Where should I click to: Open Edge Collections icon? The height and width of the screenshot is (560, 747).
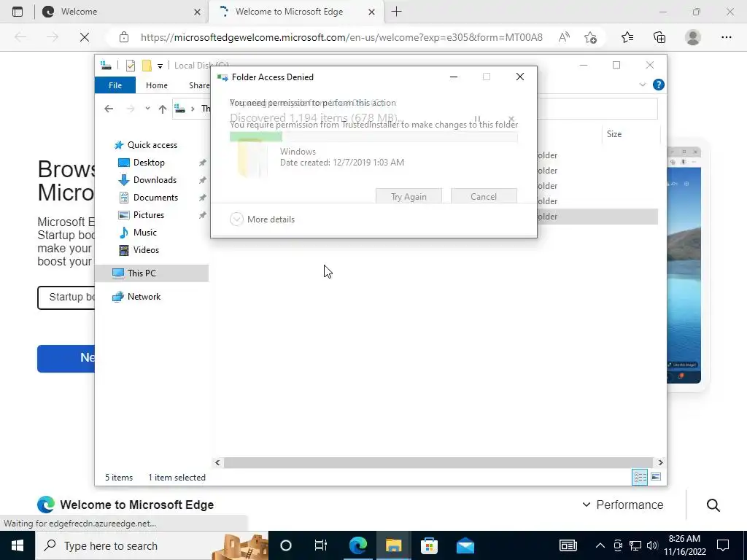point(659,37)
